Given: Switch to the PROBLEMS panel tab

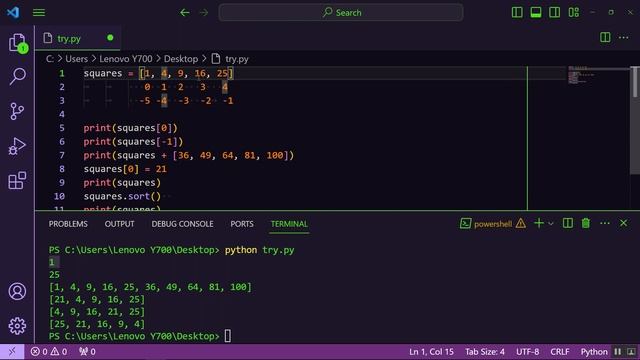Looking at the screenshot, I should pyautogui.click(x=68, y=224).
